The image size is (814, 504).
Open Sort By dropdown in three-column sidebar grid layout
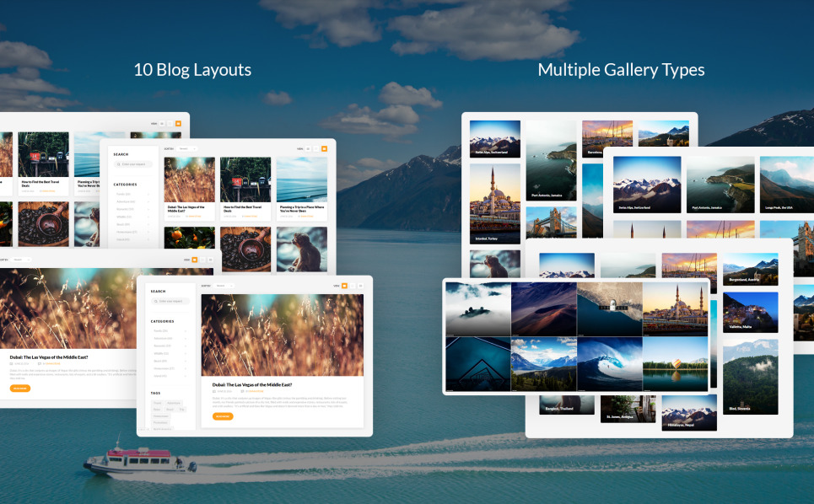(186, 148)
